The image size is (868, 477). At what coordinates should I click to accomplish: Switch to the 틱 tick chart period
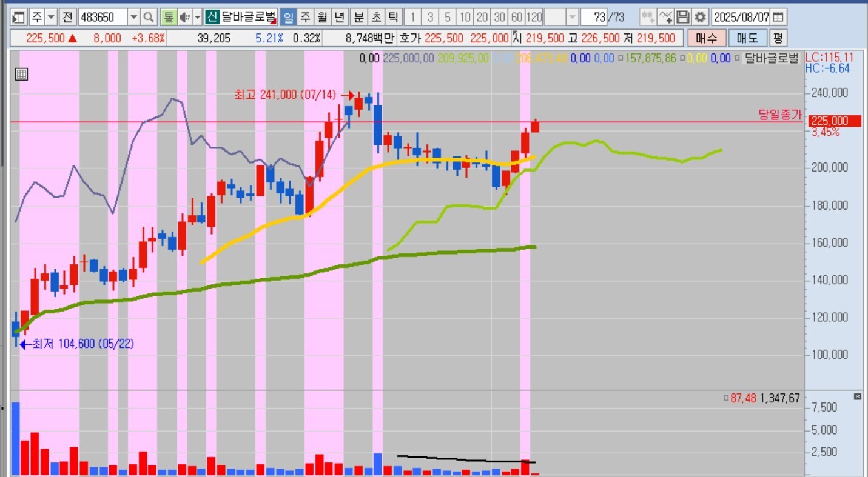coord(394,16)
